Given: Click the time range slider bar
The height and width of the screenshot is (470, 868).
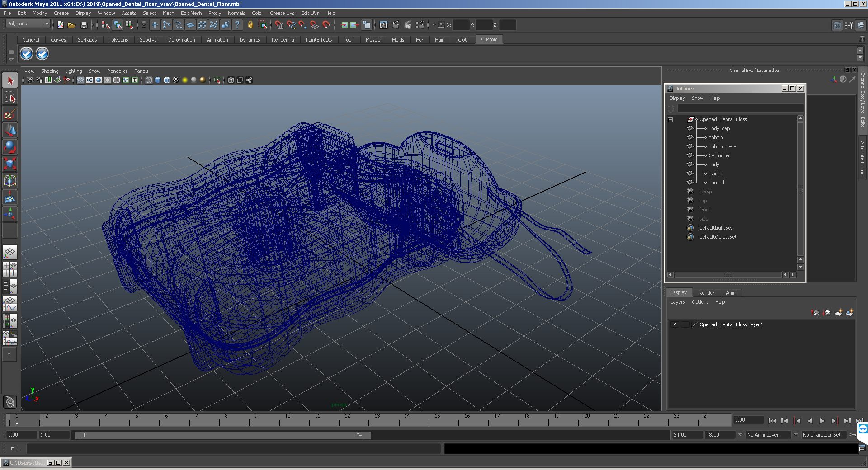Looking at the screenshot, I should coord(222,435).
